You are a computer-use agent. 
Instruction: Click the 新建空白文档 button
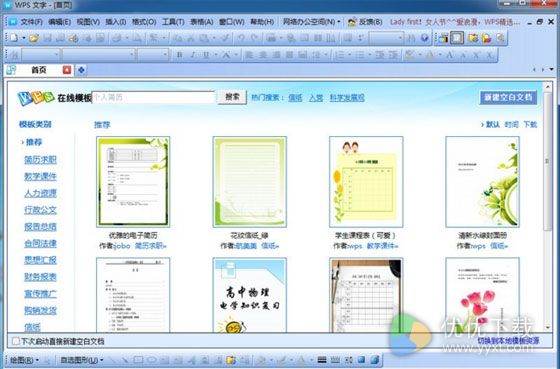[508, 98]
